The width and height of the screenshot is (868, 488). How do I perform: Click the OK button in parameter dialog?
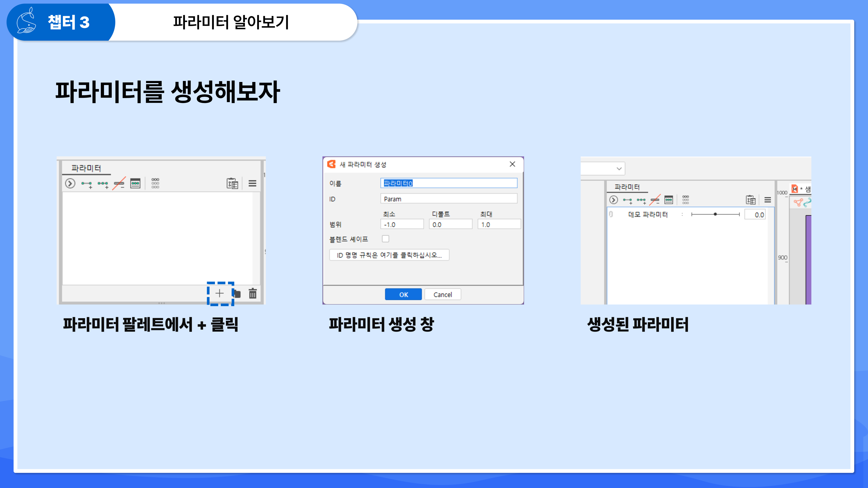point(403,294)
